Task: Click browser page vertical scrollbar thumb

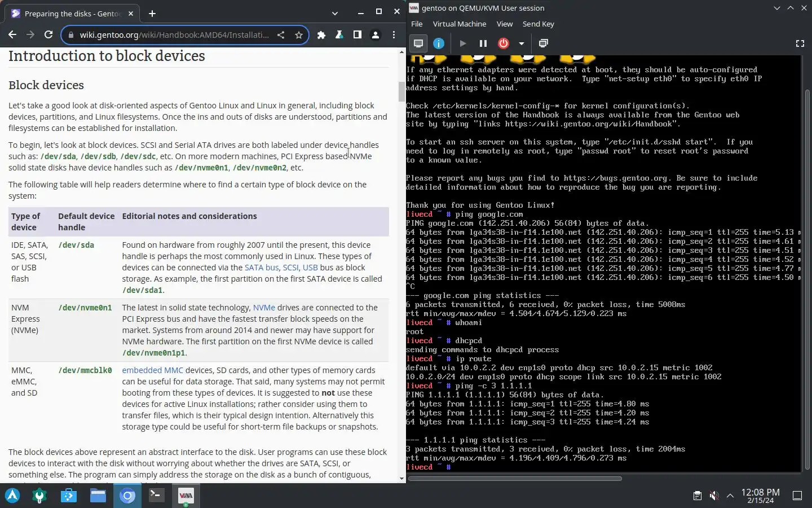Action: point(401,91)
